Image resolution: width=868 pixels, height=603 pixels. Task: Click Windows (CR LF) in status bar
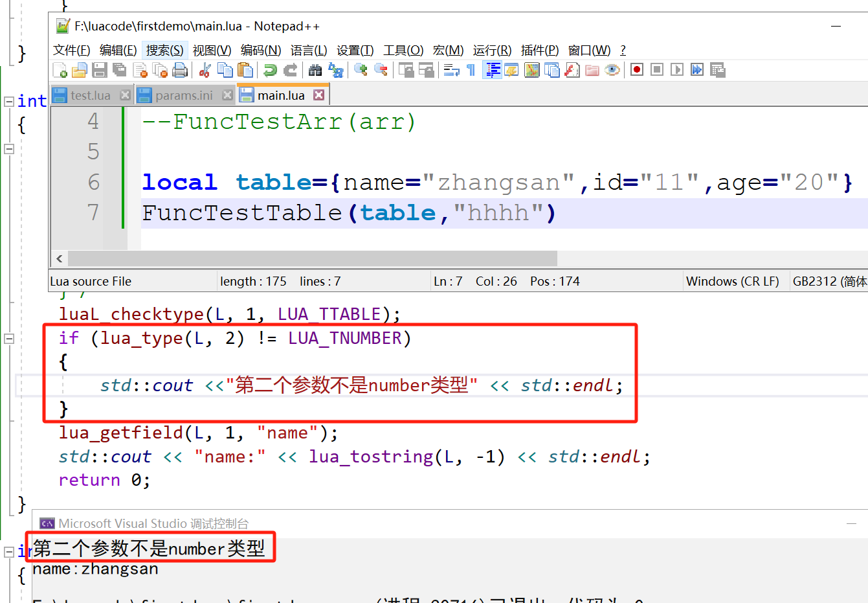pyautogui.click(x=732, y=281)
